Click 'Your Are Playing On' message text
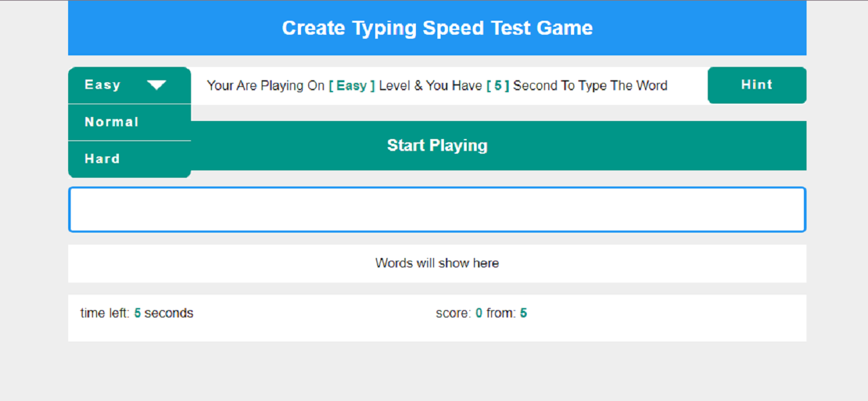Screen dimensions: 868x401 point(265,86)
